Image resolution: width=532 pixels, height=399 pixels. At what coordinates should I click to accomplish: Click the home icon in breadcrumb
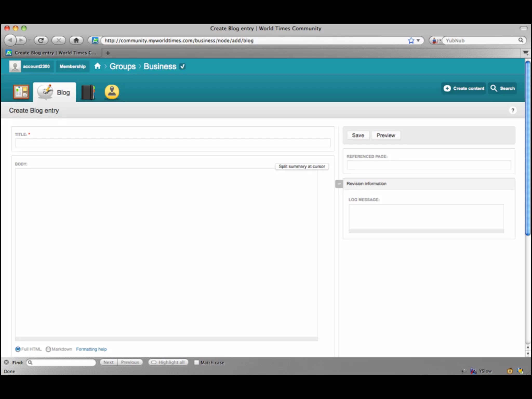(x=97, y=66)
